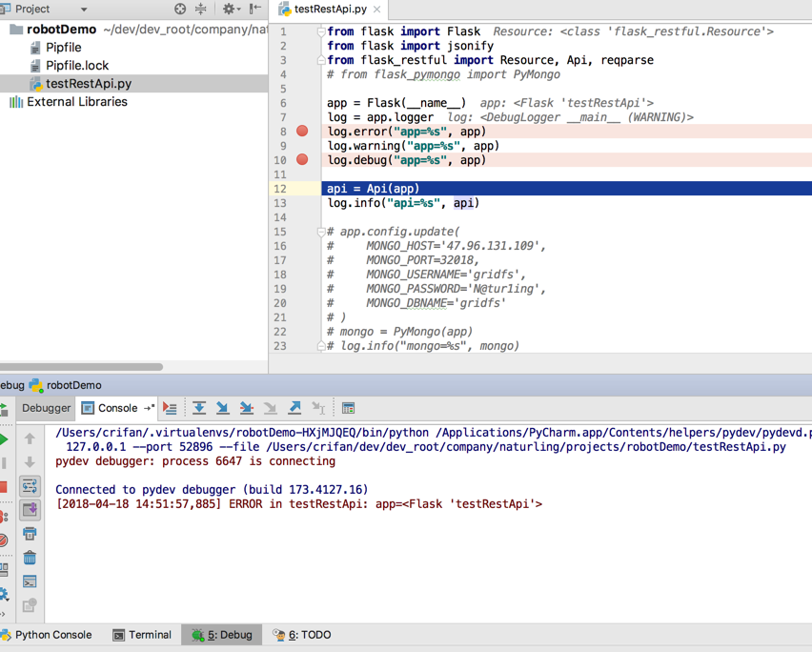
Task: Click Show Execution Point icon
Action: coord(171,408)
